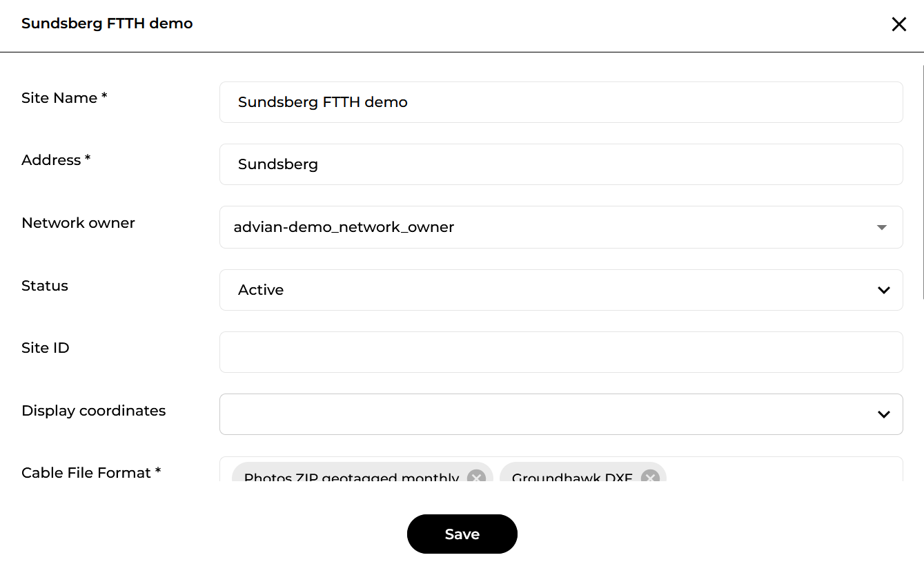Viewport: 924px width, 582px height.
Task: Select the dialog title "Sundsberg FTTH demo"
Action: tap(107, 23)
